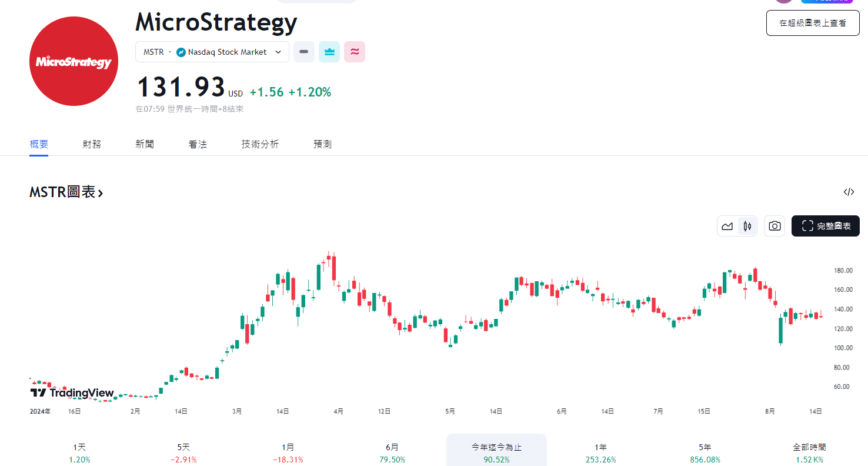
Task: Click the TradingView logo on the chart
Action: coord(72,392)
